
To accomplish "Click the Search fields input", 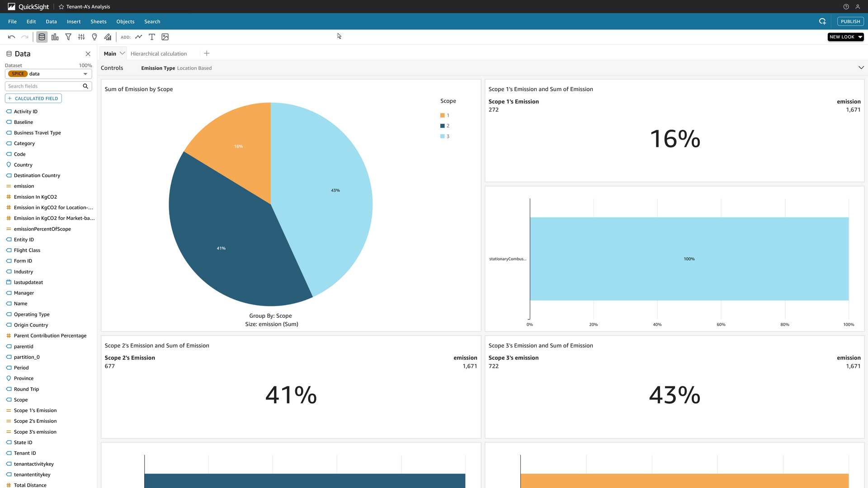I will pos(44,86).
